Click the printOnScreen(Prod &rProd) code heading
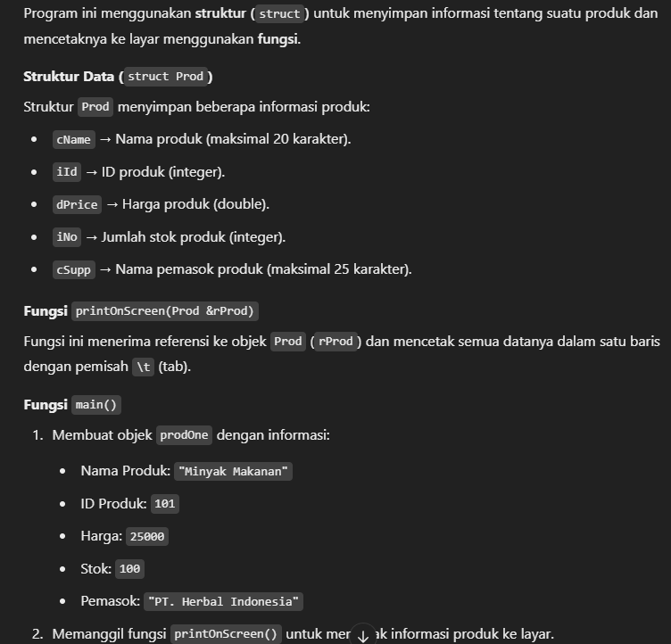Screen dimensions: 671x644 165,311
